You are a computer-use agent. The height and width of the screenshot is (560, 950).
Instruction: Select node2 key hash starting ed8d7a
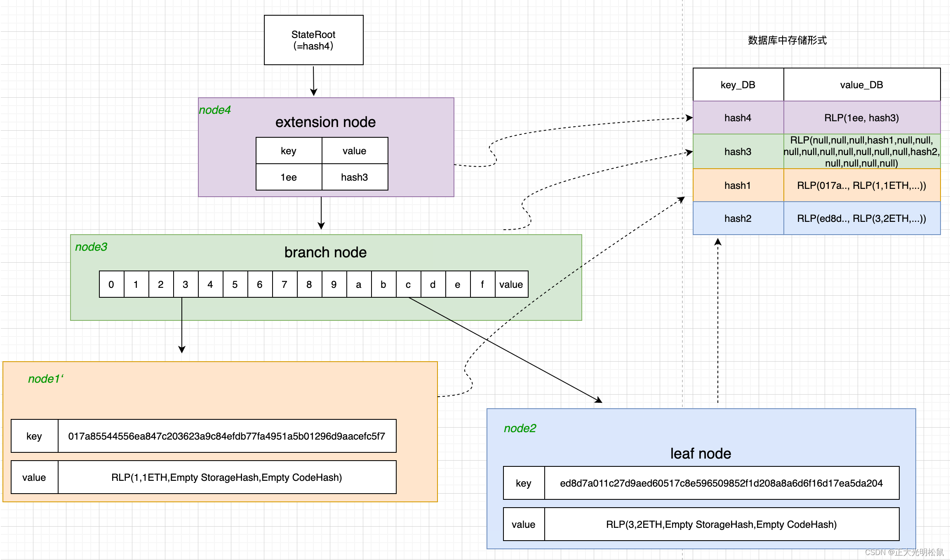pos(721,483)
